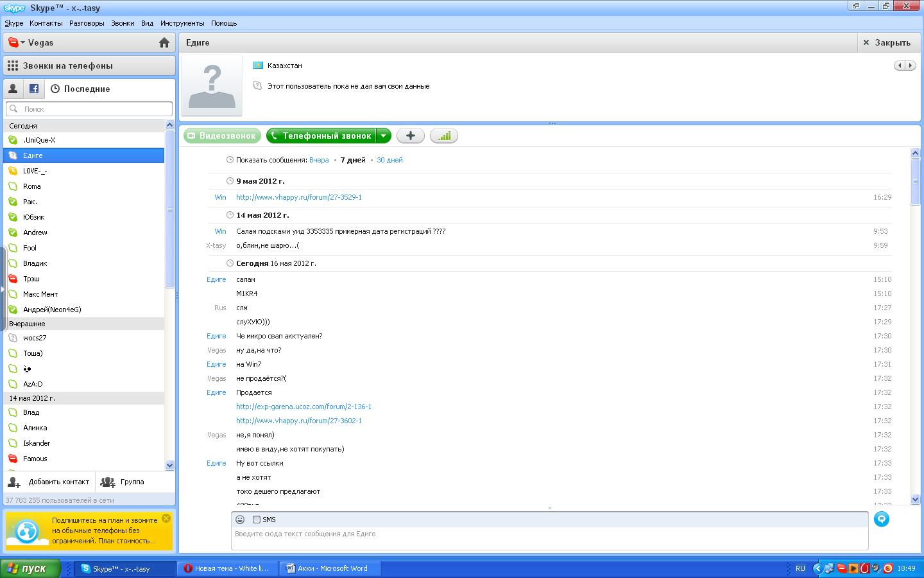Expand the phone call dropdown arrow
Screen dimensions: 924x578
383,136
